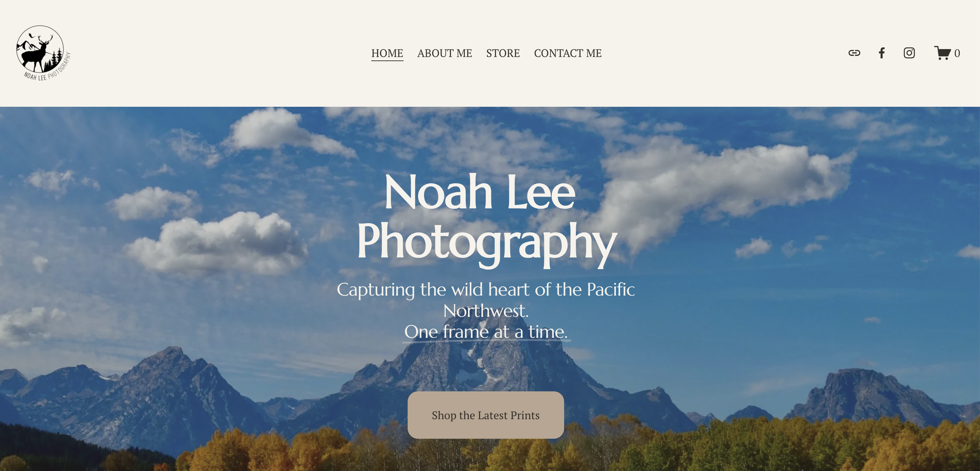Visit the Facebook page icon
The height and width of the screenshot is (471, 980).
click(882, 53)
